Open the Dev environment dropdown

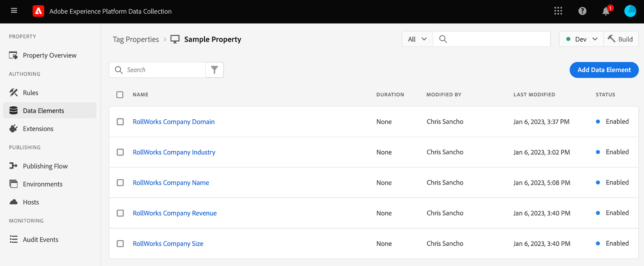pos(581,39)
